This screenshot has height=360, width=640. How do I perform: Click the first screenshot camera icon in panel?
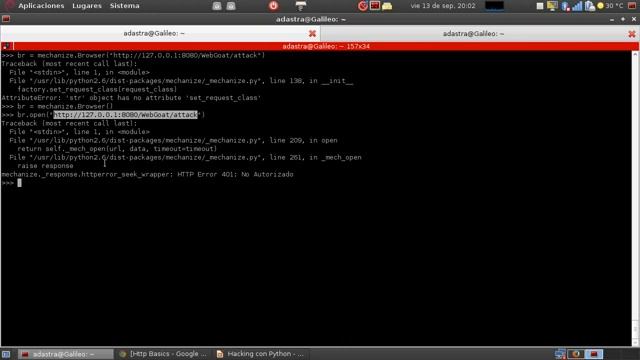pyautogui.click(x=217, y=6)
